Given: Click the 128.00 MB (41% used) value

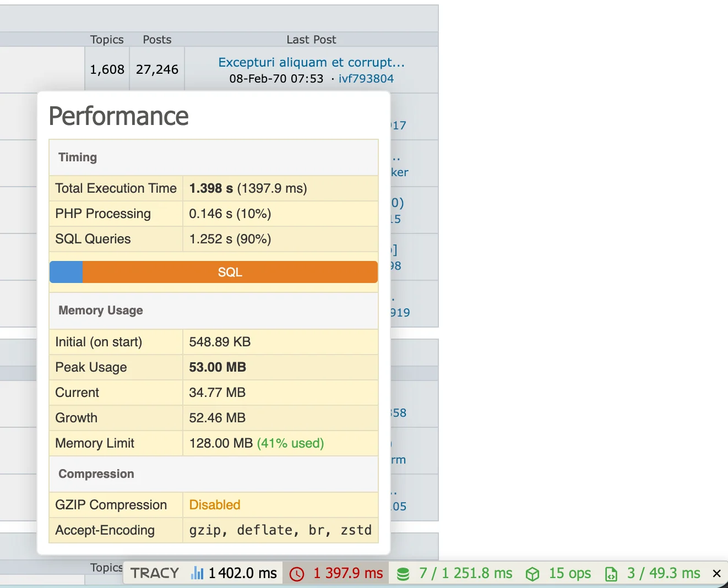Looking at the screenshot, I should pos(257,443).
